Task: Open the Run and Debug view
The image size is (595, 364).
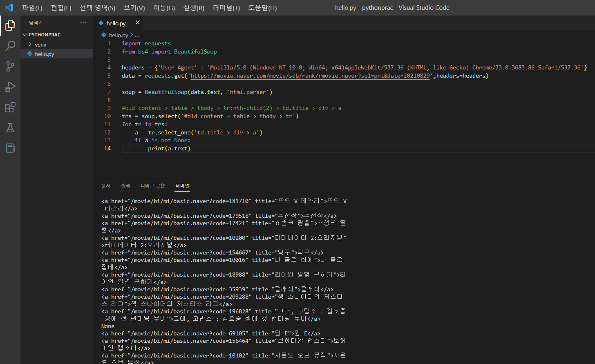Action: [x=10, y=87]
